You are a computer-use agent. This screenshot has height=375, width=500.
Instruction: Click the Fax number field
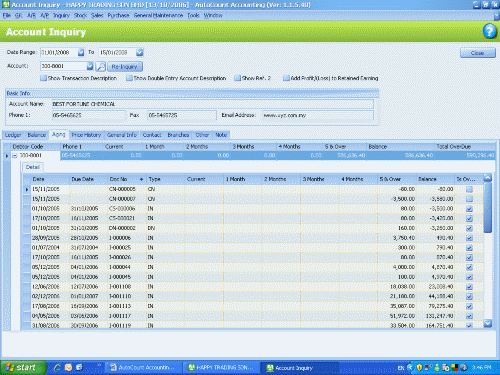click(182, 115)
